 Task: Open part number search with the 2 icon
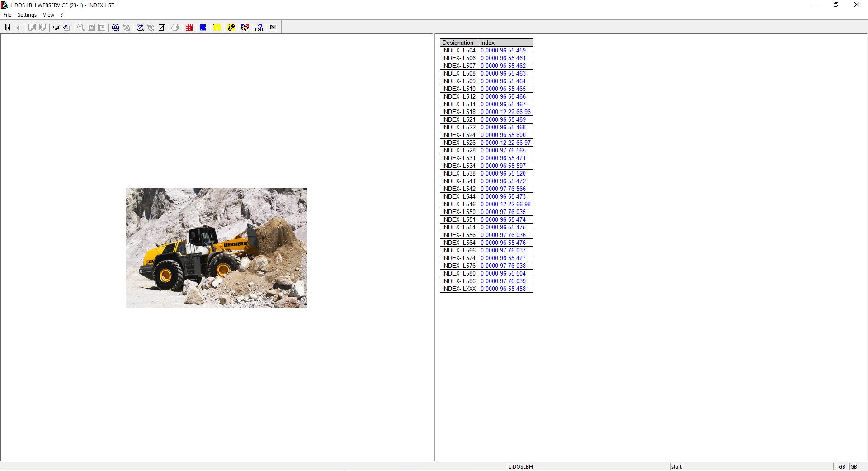click(140, 27)
